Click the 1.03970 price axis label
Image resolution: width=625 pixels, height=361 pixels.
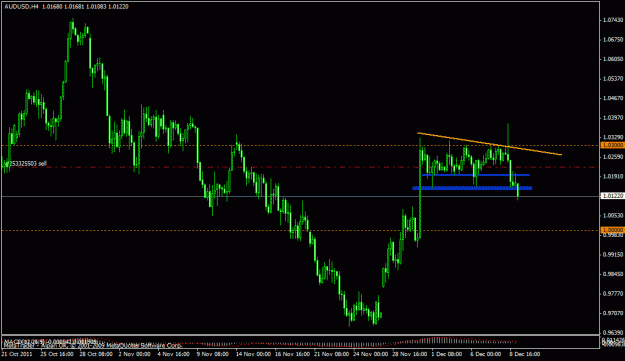(x=613, y=118)
